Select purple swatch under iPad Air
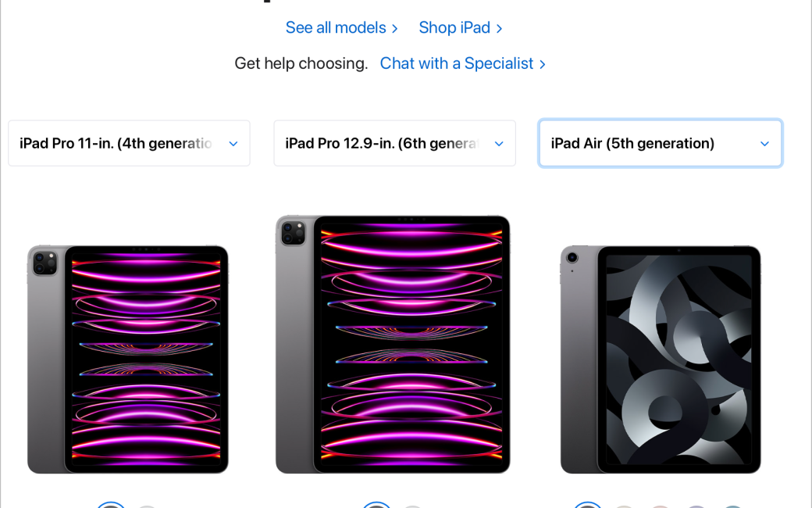Viewport: 812px width, 508px height. click(x=696, y=506)
